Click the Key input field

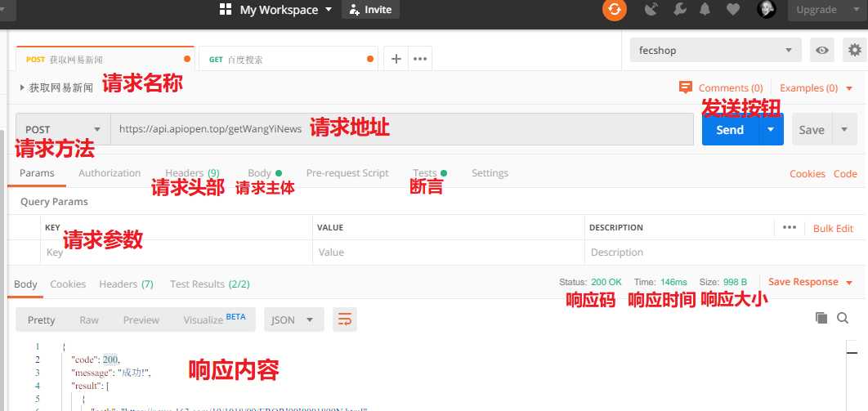point(177,252)
